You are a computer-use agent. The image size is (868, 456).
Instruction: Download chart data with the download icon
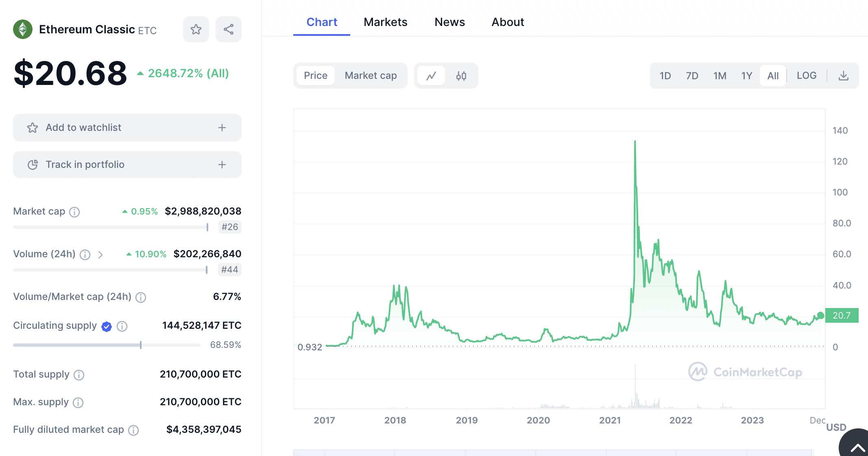click(844, 76)
